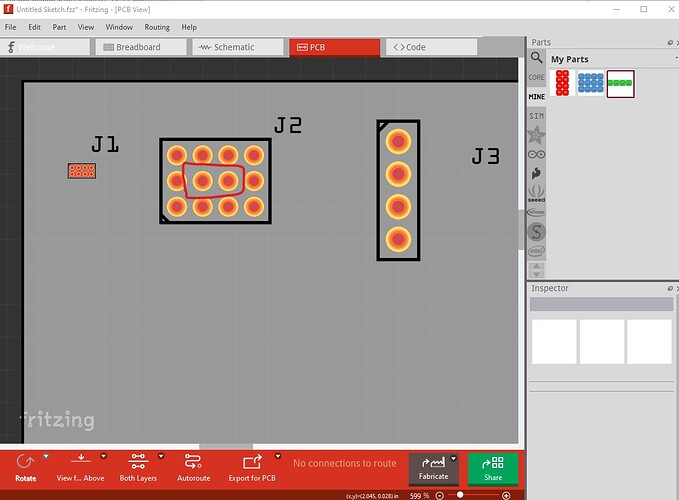Open the Routing menu
Screen dimensions: 679x500
pos(156,27)
